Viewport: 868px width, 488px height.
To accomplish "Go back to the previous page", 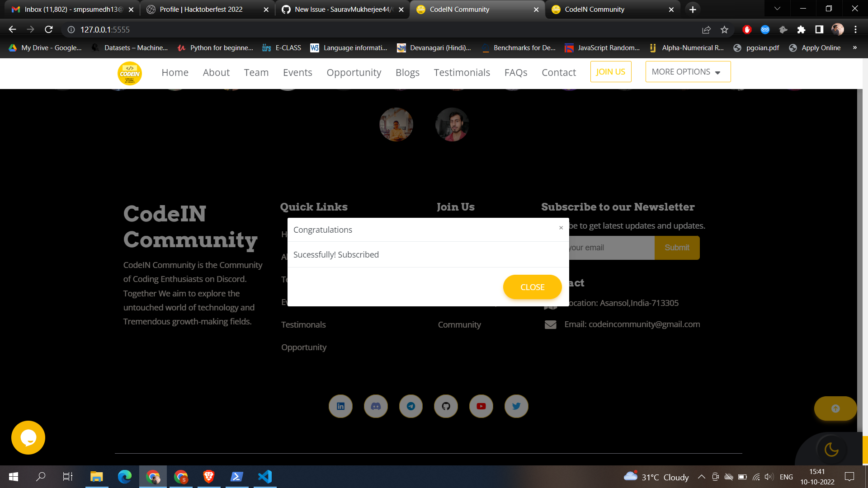I will (x=12, y=29).
